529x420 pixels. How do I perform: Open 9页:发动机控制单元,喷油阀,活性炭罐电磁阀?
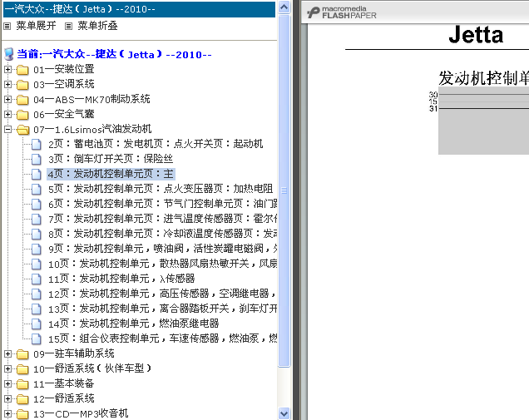tap(163, 249)
